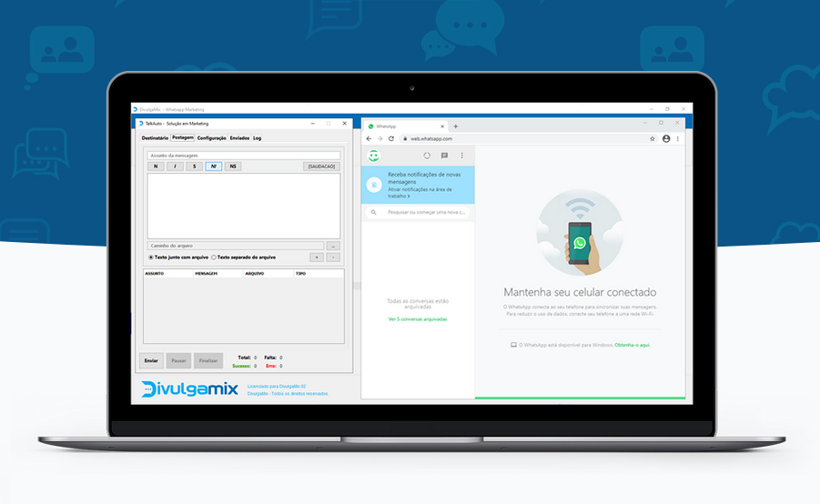This screenshot has height=504, width=820.
Task: Click the 'Falta:' counter label
Action: pyautogui.click(x=270, y=358)
